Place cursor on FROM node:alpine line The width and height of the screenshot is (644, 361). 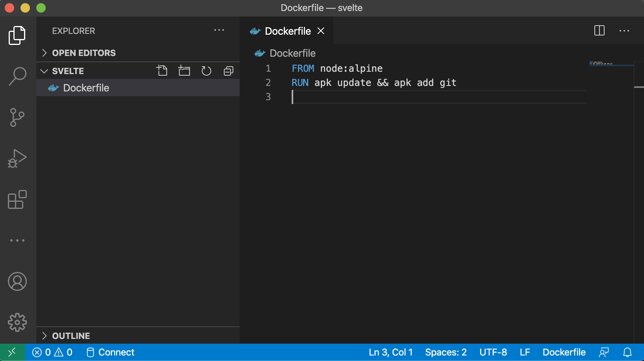[337, 69]
